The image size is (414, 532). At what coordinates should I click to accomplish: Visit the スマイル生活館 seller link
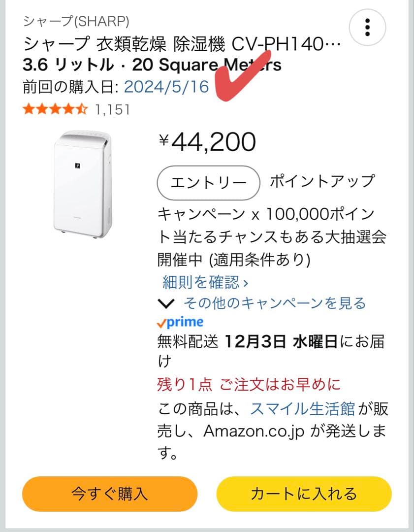click(x=303, y=409)
